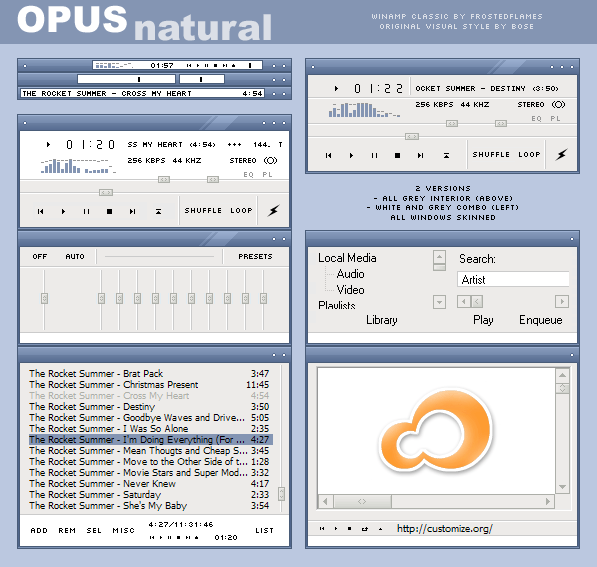
Task: Click the playlist vertical scrollbar thumb
Action: pos(281,494)
